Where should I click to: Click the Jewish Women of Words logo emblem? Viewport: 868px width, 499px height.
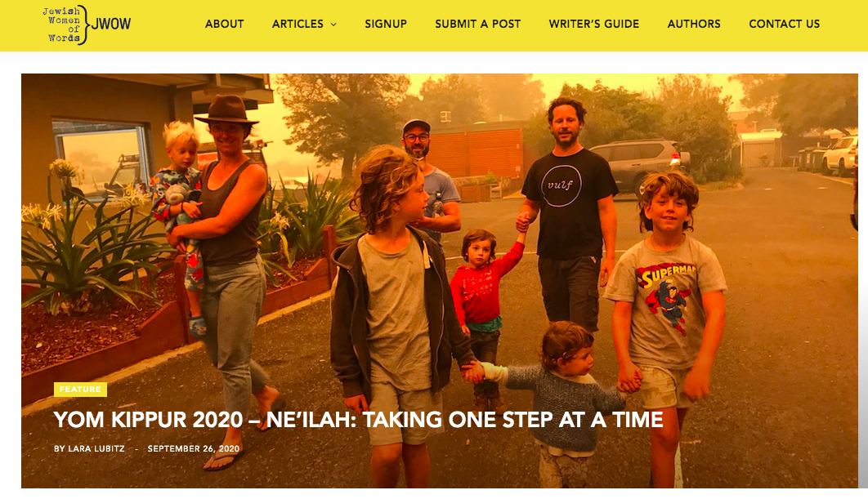click(65, 25)
